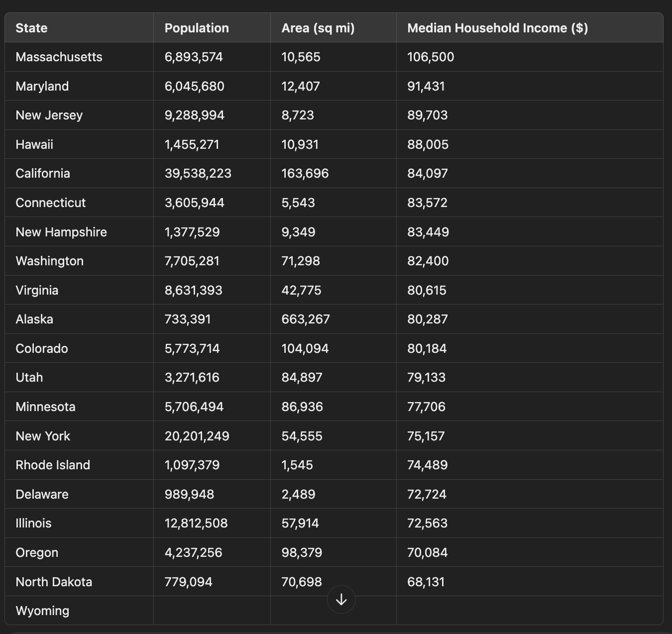Viewport: 672px width, 634px height.
Task: Click Rhode Island area value 1,545
Action: tap(297, 465)
